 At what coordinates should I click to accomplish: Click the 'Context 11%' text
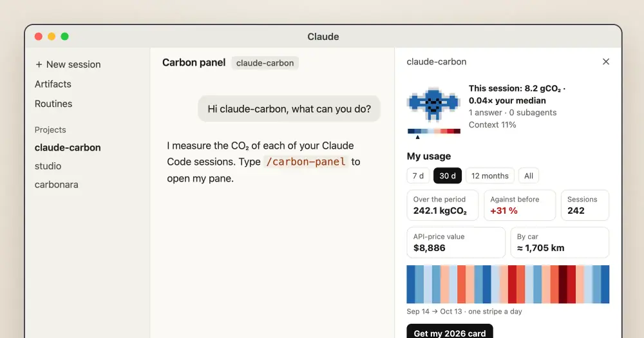tap(493, 125)
